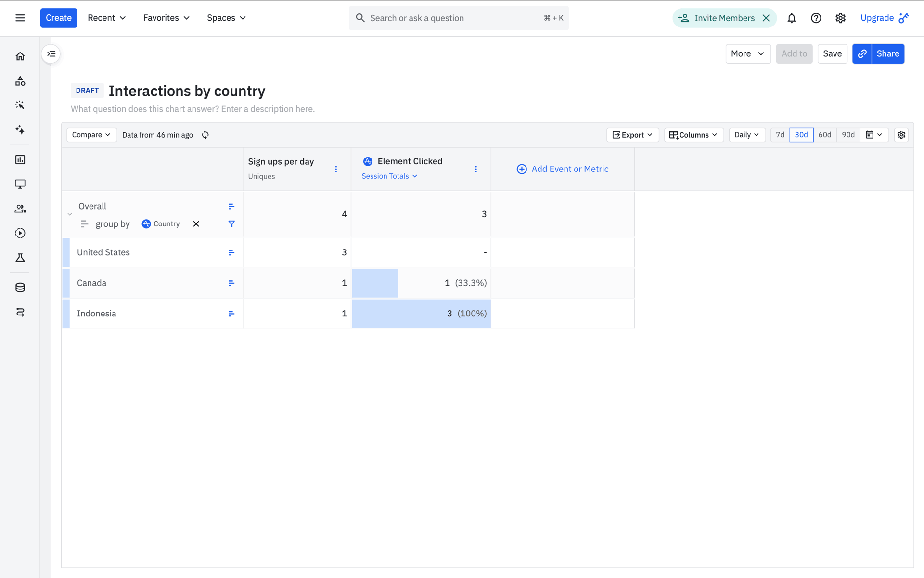This screenshot has width=924, height=578.
Task: Open the Data database sidebar icon
Action: [20, 288]
